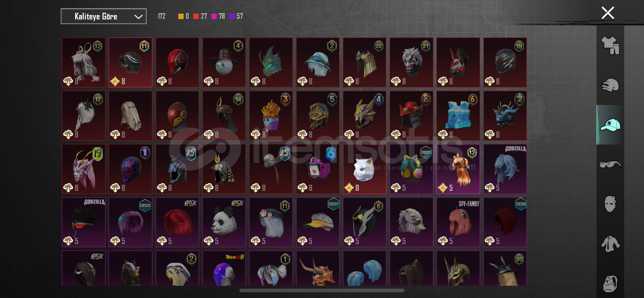
Task: Open the face mask category icon
Action: (610, 204)
